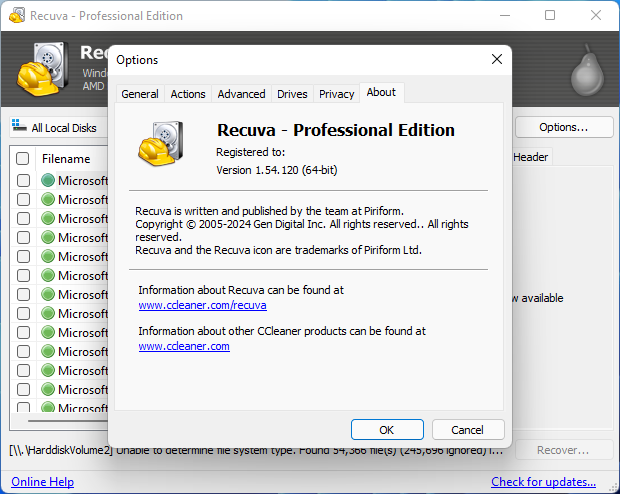Click the Version 1.54.120 (64-bit) text
Image resolution: width=620 pixels, height=494 pixels.
277,170
